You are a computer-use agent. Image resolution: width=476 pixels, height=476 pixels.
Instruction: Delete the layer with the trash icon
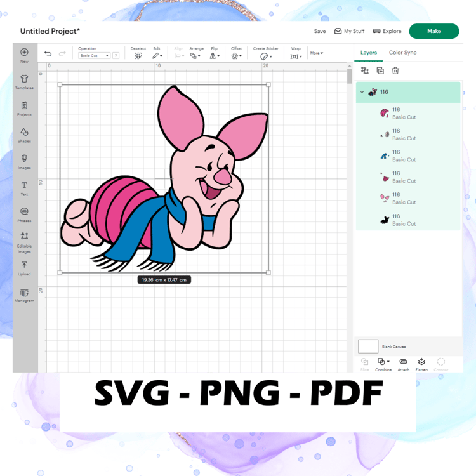point(395,70)
